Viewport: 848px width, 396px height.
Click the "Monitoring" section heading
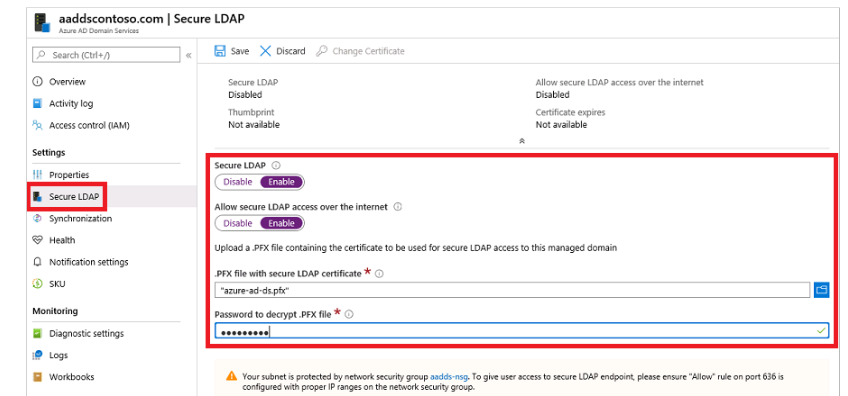55,311
